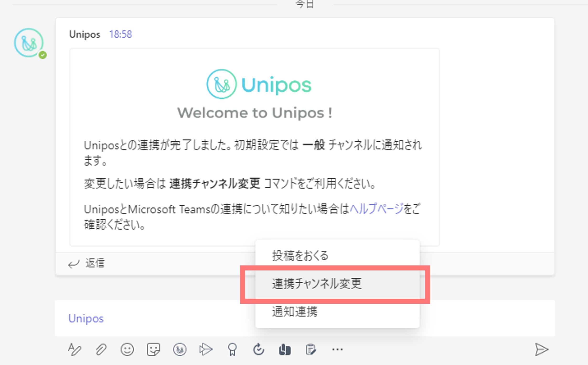The image size is (588, 365).
Task: Click the clipboard Forms icon in toolbar
Action: [311, 349]
